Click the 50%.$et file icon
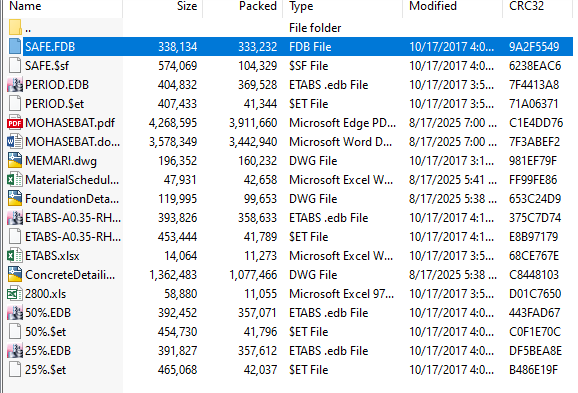The width and height of the screenshot is (578, 393). point(15,332)
